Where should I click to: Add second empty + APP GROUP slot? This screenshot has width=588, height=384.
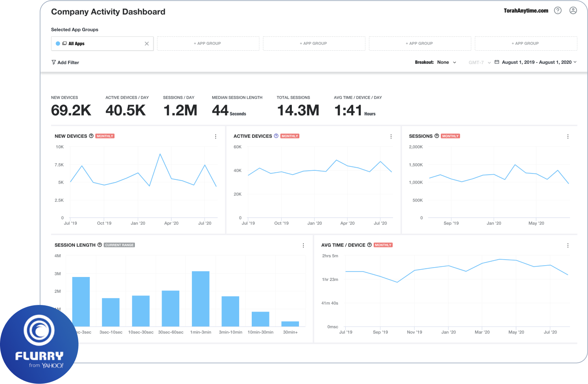314,44
